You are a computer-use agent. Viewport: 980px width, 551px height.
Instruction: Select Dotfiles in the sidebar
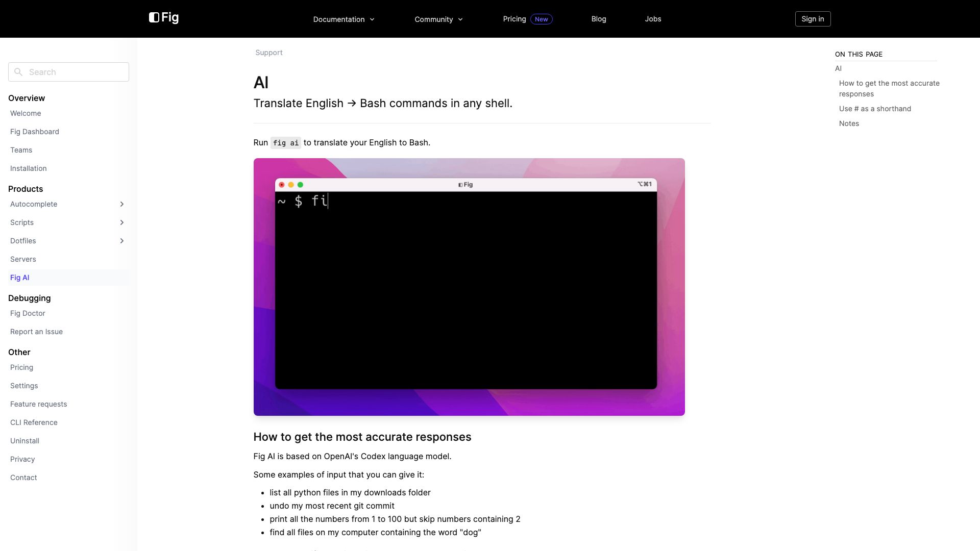23,241
